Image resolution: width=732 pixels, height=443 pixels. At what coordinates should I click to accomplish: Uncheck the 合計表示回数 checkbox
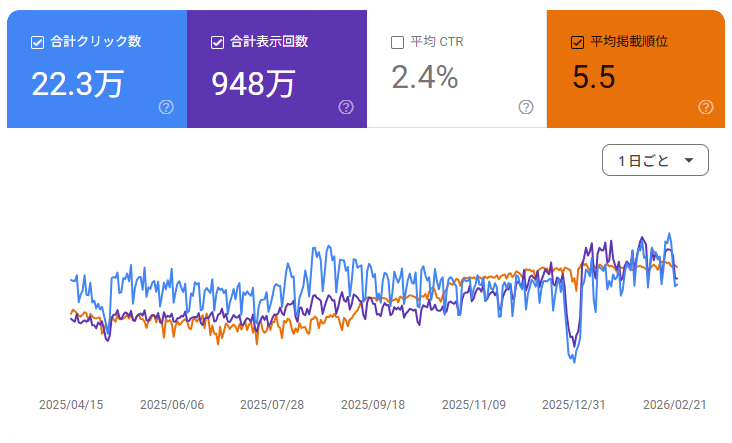click(217, 43)
